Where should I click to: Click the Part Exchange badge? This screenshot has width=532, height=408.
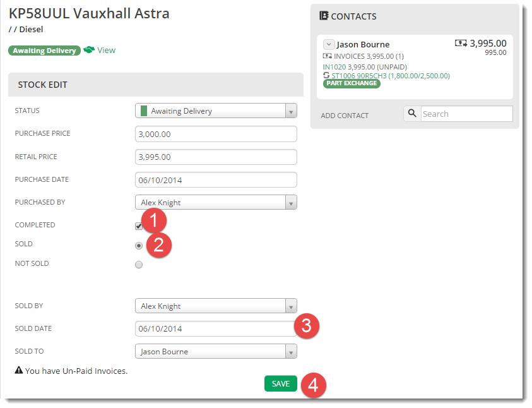(352, 83)
